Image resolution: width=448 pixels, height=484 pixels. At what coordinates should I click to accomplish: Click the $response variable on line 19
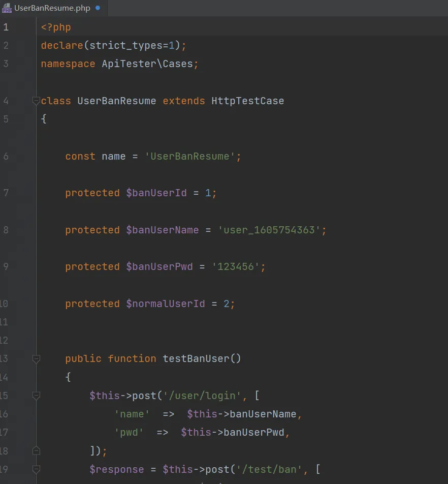(117, 469)
